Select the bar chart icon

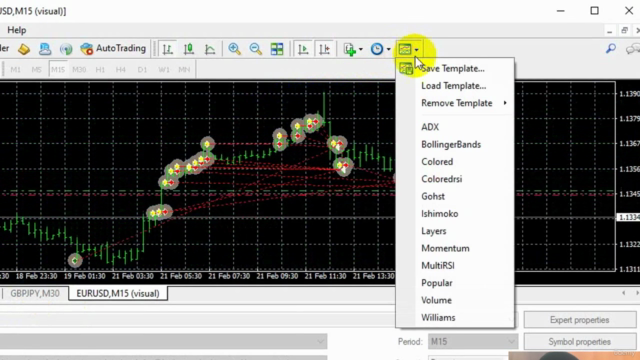click(x=167, y=49)
